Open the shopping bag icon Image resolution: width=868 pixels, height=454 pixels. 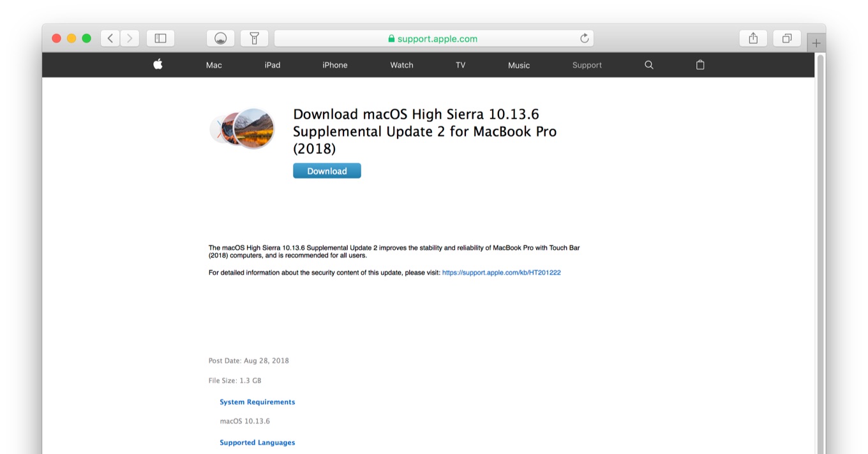(700, 65)
